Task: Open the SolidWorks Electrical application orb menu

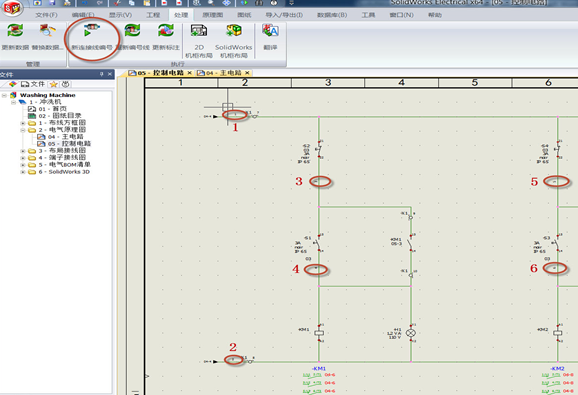Action: (x=12, y=7)
